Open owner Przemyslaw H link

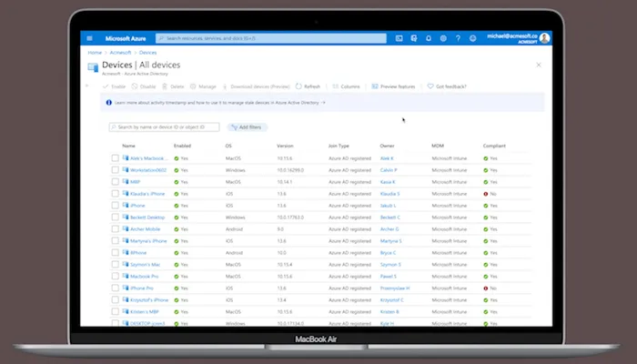coord(395,288)
